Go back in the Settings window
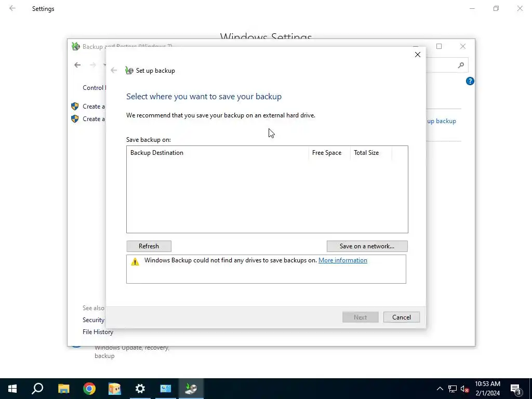Screen dimensions: 532x399 click(12, 8)
